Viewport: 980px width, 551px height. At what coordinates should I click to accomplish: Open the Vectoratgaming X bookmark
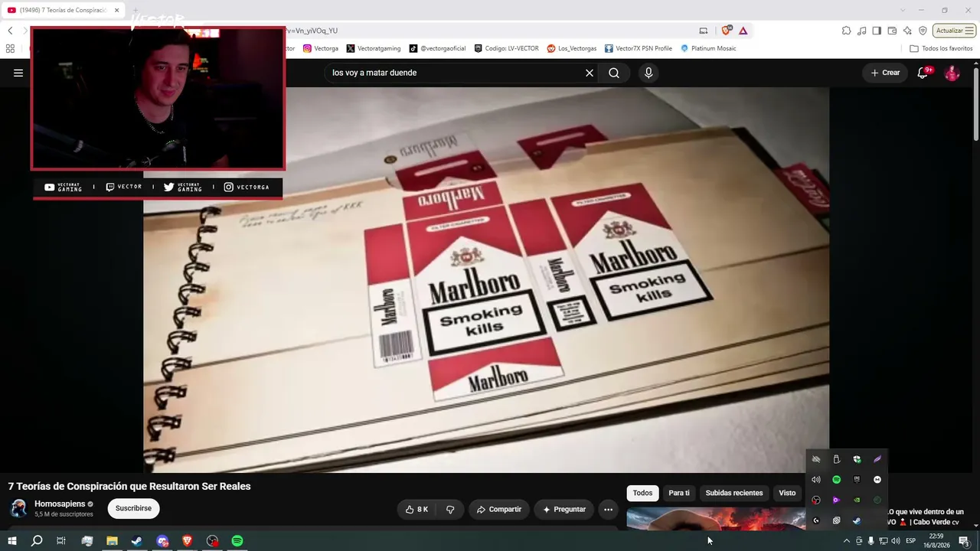(x=374, y=48)
